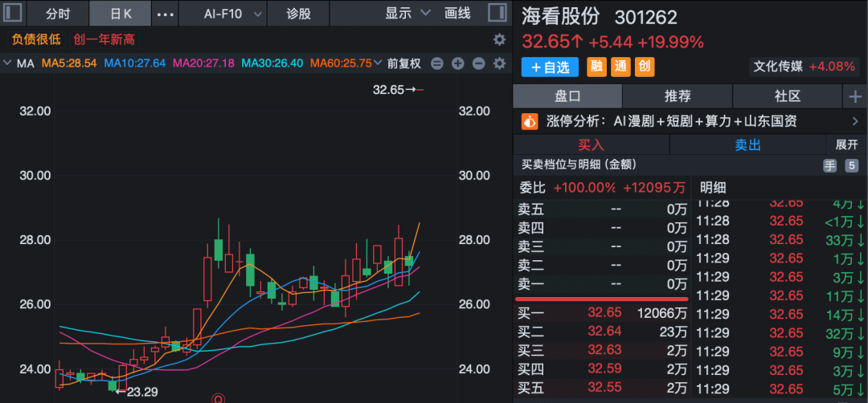Click the plus icon in MA toolbar
Viewport: 868px width, 403px height.
tap(457, 63)
